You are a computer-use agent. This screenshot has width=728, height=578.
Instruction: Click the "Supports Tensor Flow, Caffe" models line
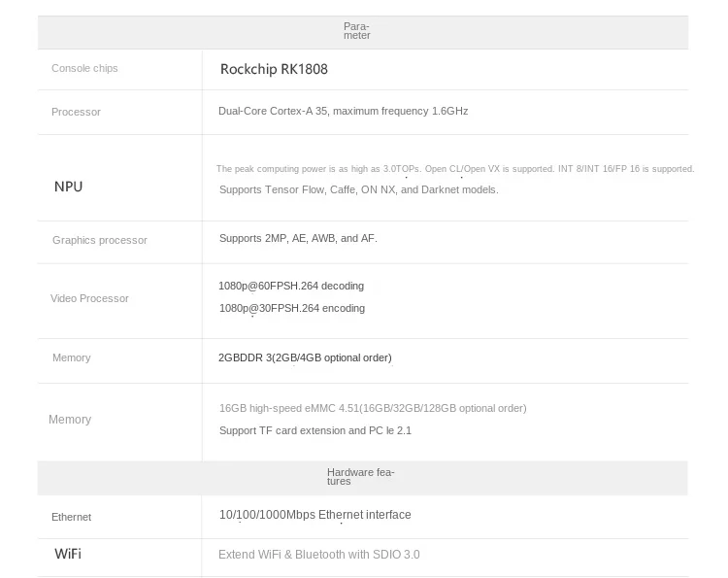click(x=358, y=189)
